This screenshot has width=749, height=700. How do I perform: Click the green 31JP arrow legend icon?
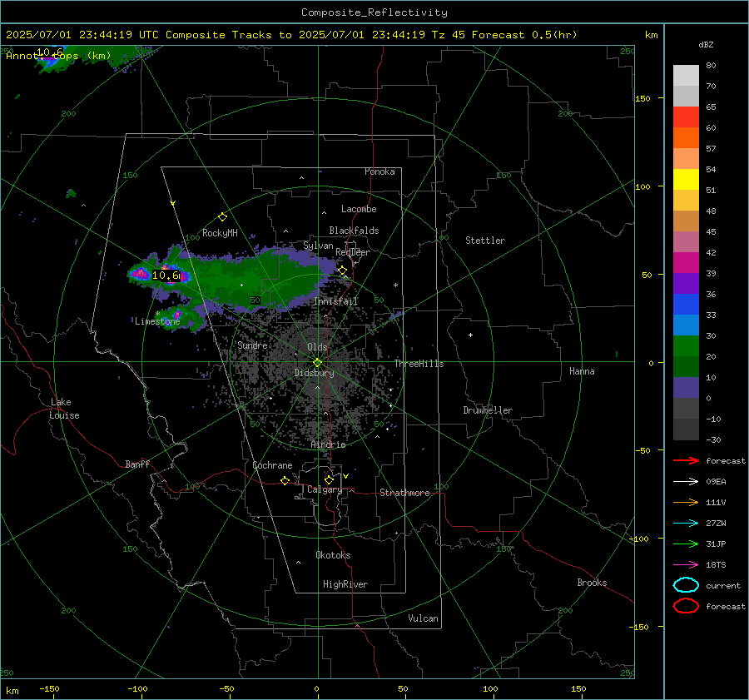pos(686,544)
